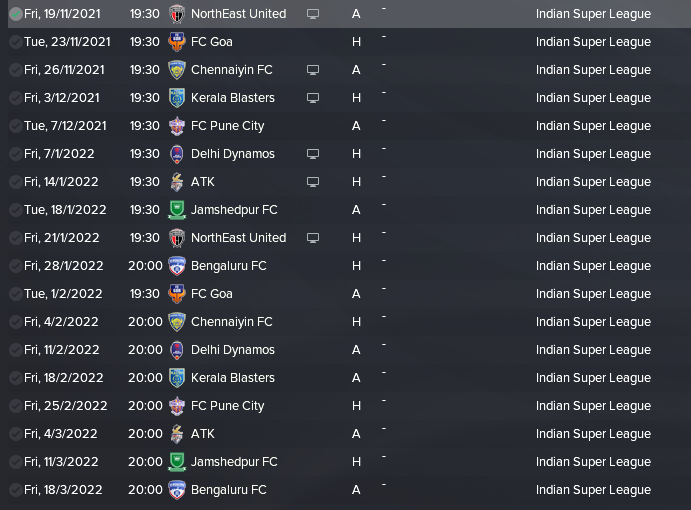The width and height of the screenshot is (691, 510).
Task: Open Indian Super League link on 4/3/2022 row
Action: pos(593,434)
